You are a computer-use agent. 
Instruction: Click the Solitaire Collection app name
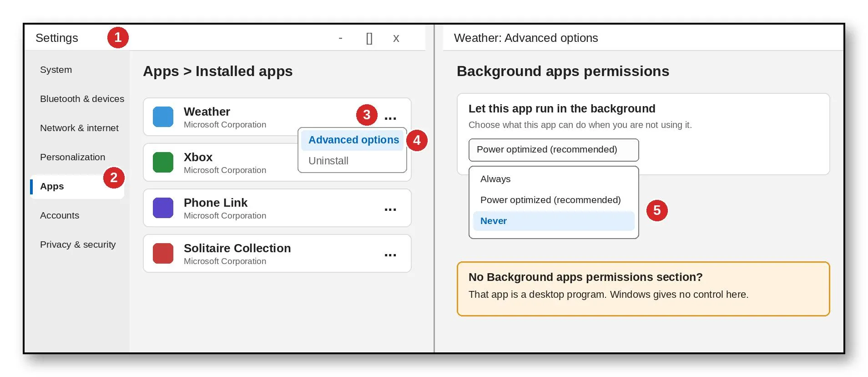click(x=237, y=248)
